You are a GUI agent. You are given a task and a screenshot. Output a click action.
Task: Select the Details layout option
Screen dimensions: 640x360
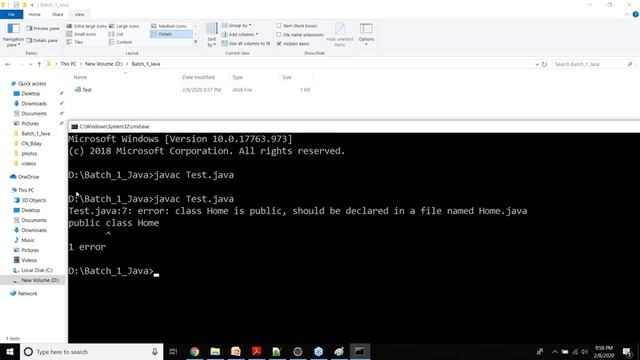tap(171, 34)
